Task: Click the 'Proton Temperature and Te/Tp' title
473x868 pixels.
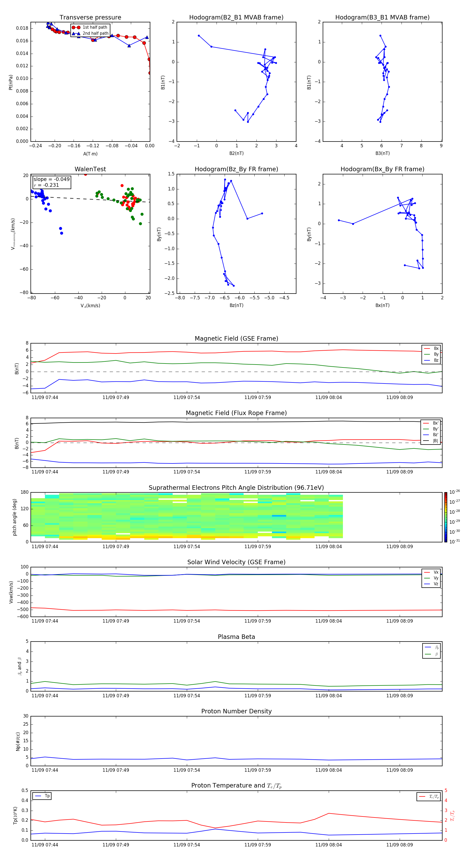Action: point(236,786)
